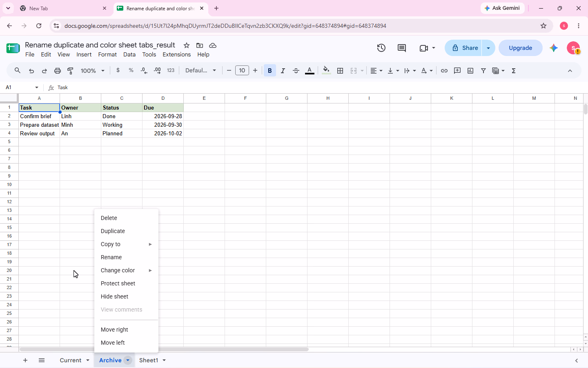This screenshot has width=588, height=368.
Task: Select Duplicate from the context menu
Action: click(x=126, y=231)
